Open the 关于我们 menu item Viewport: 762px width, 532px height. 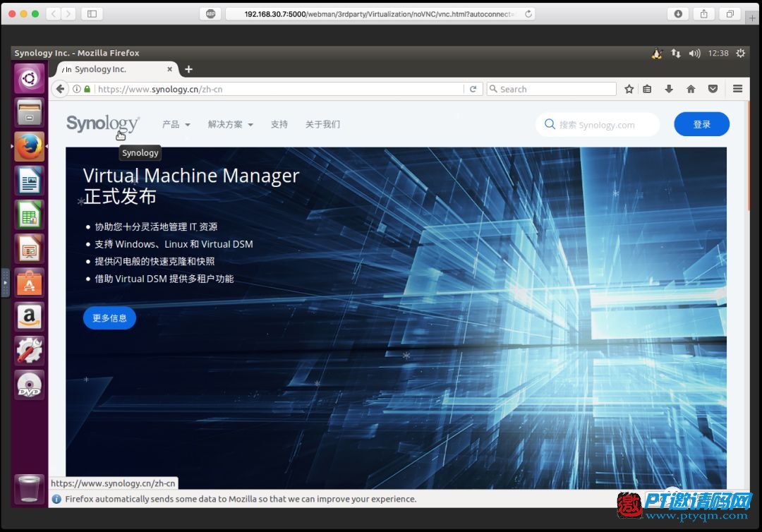[x=322, y=124]
